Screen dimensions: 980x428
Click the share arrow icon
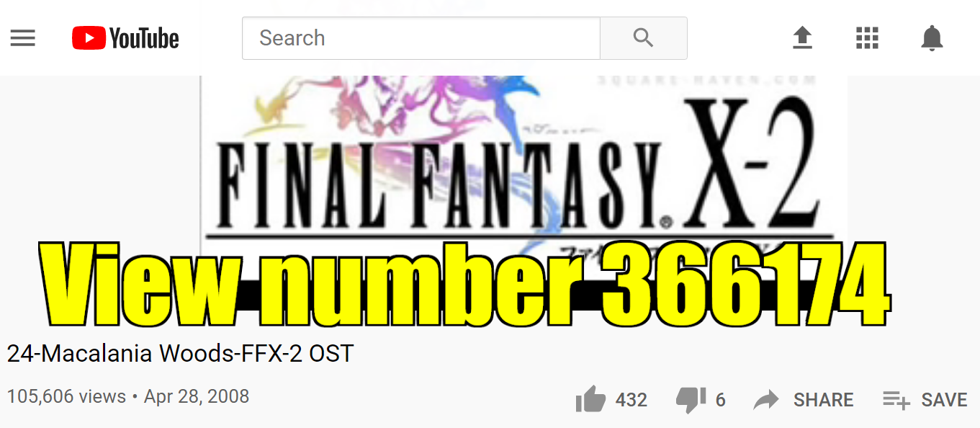click(x=766, y=400)
